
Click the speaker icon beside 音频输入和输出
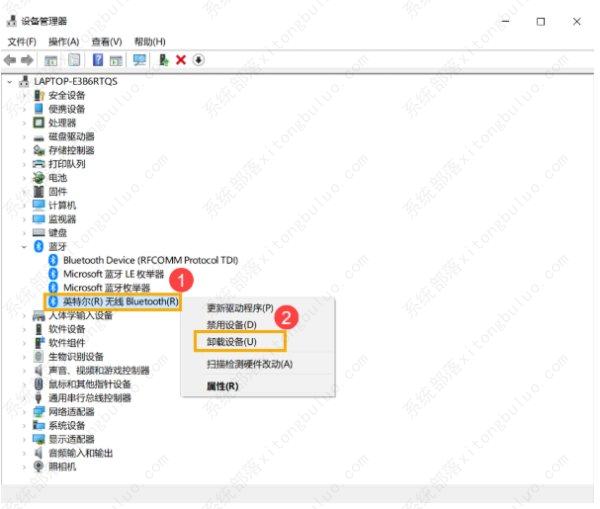click(x=39, y=453)
